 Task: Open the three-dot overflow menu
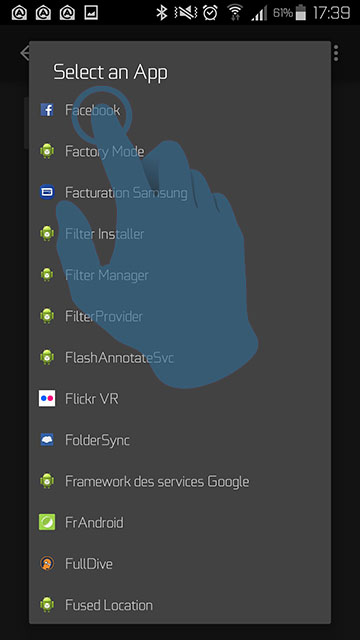tap(336, 53)
